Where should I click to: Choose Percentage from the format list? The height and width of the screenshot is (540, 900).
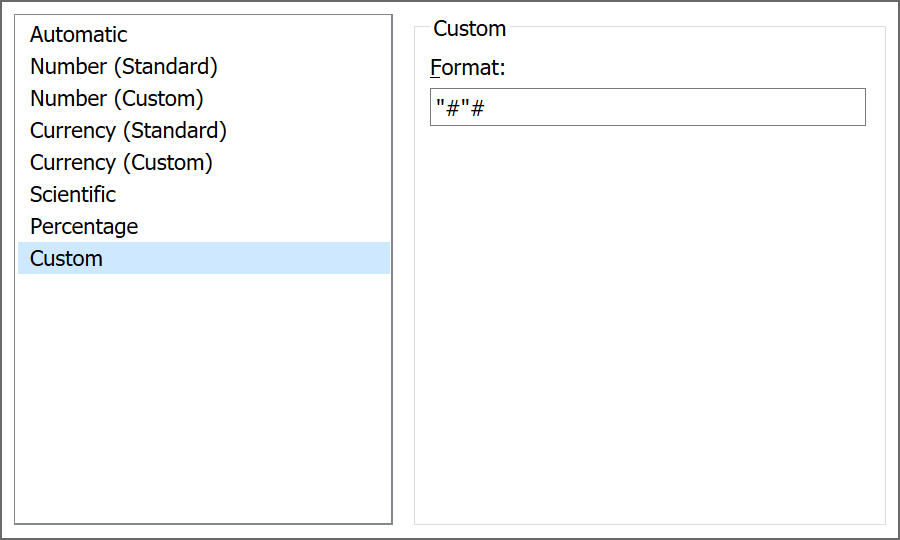84,227
